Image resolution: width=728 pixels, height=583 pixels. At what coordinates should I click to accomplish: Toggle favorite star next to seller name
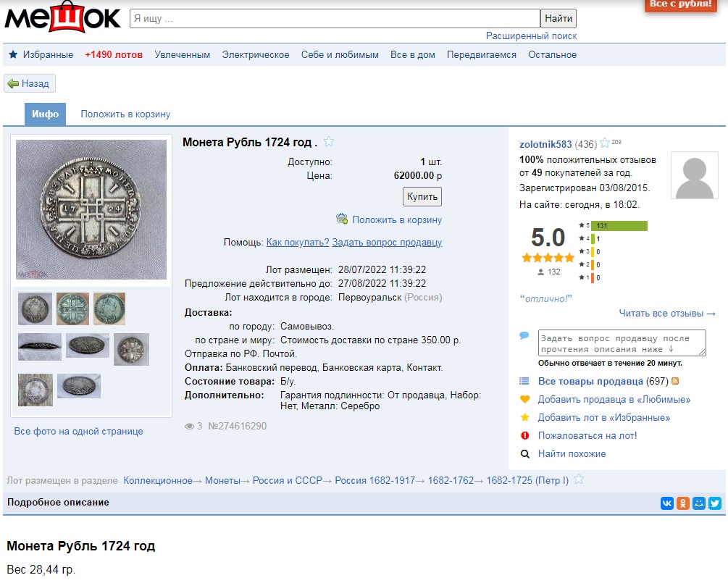tap(604, 143)
